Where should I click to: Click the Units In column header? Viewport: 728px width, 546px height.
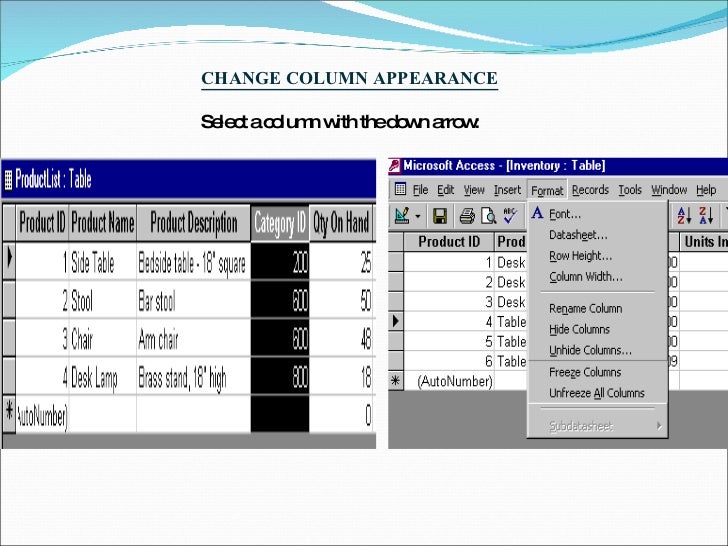pos(704,242)
